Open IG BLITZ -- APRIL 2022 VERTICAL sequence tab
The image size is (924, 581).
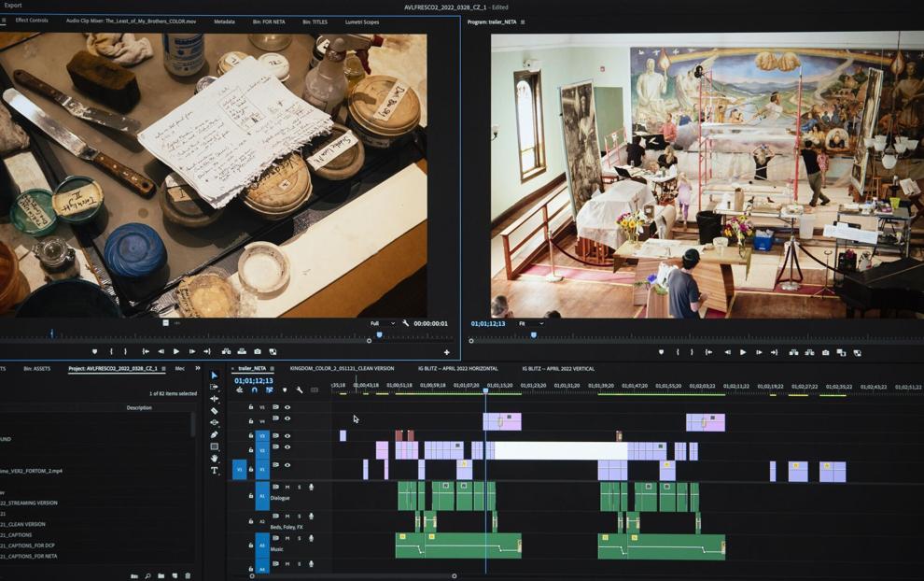point(558,369)
